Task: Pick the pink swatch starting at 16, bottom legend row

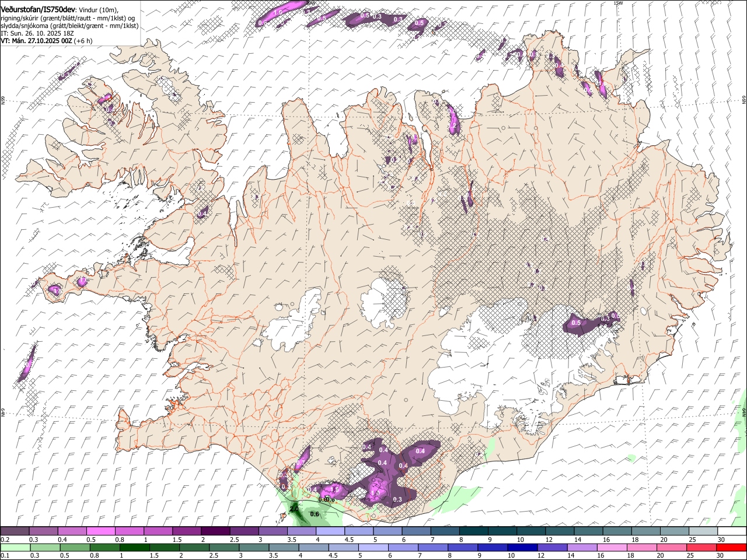Action: pyautogui.click(x=612, y=547)
